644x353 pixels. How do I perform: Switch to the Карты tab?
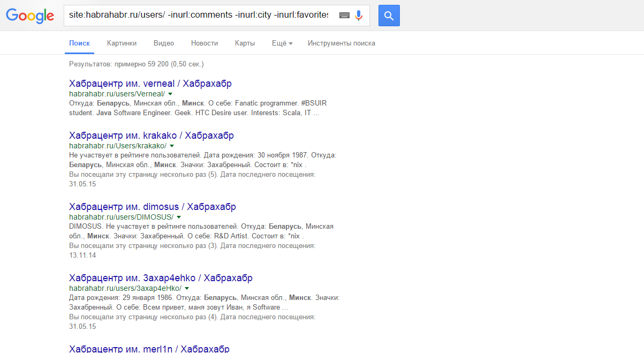pyautogui.click(x=245, y=43)
